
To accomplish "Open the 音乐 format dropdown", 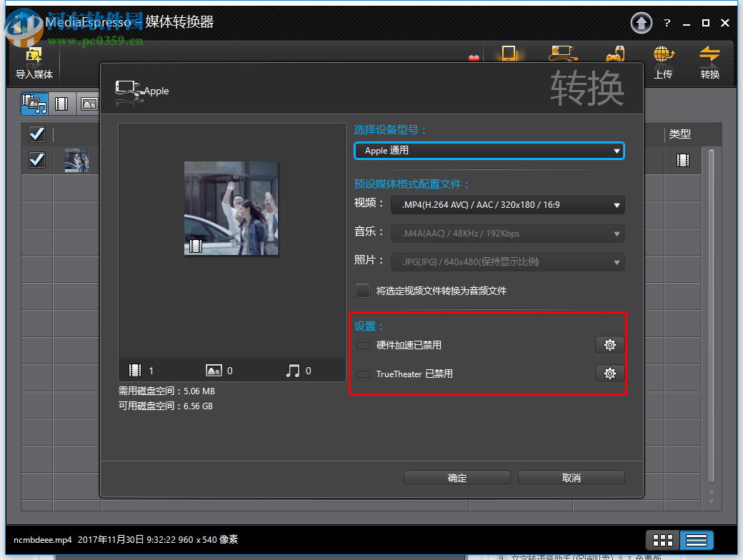I will tap(507, 234).
